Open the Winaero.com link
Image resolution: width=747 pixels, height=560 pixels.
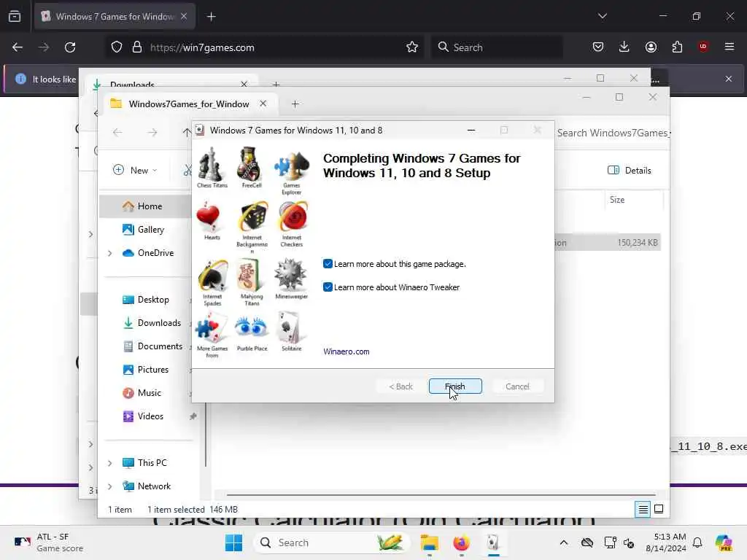tap(347, 351)
